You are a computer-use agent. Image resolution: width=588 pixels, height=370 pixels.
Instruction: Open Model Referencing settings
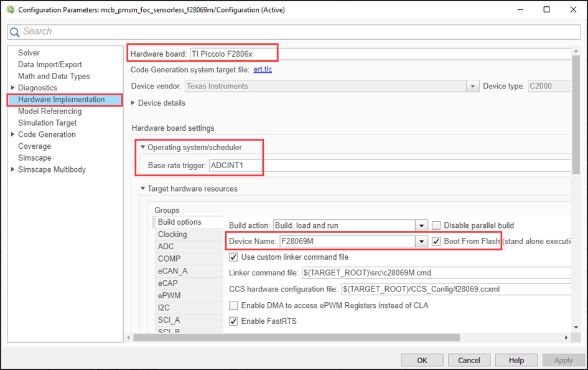[50, 111]
